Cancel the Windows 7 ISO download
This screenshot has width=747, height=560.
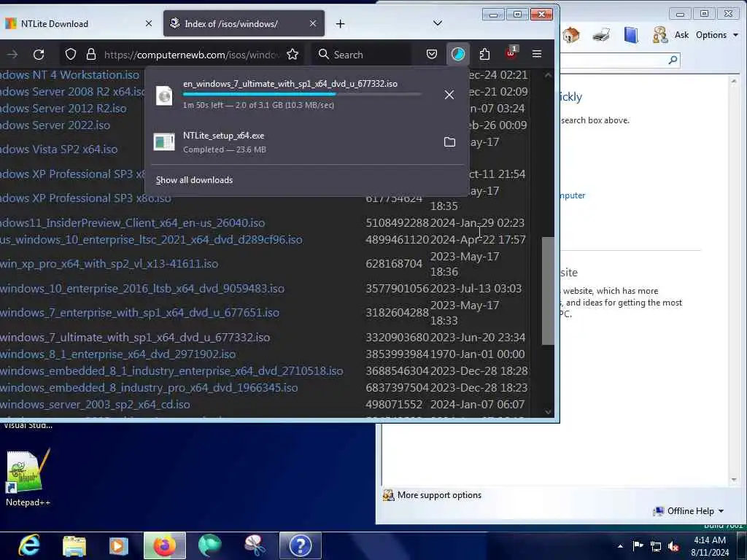pos(449,95)
